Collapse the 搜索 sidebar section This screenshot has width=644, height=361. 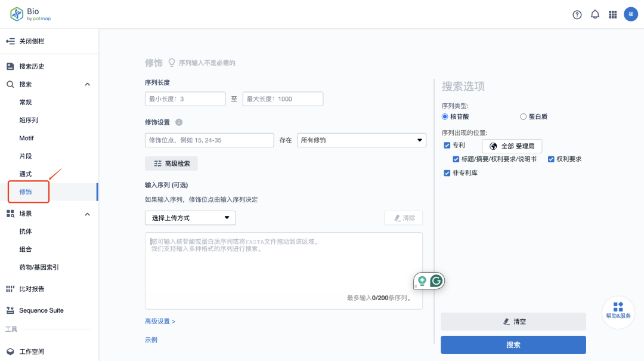88,84
